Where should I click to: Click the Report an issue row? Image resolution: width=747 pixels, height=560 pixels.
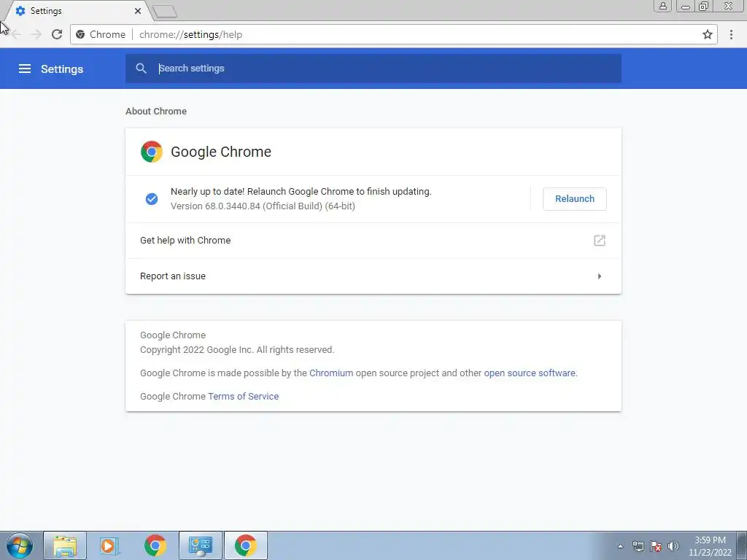pos(373,276)
